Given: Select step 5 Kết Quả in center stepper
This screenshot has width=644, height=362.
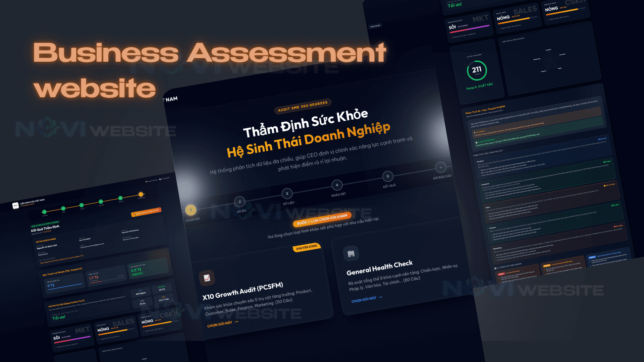Looking at the screenshot, I should coord(388,176).
